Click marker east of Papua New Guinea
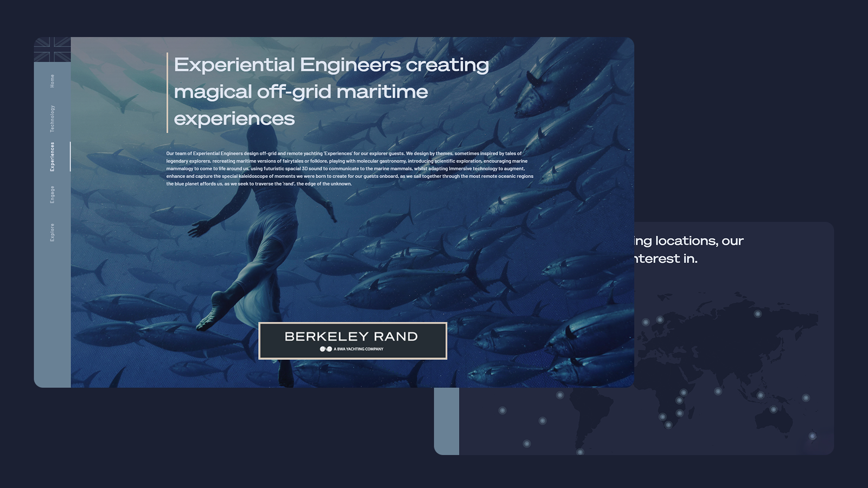The image size is (868, 488). [806, 398]
